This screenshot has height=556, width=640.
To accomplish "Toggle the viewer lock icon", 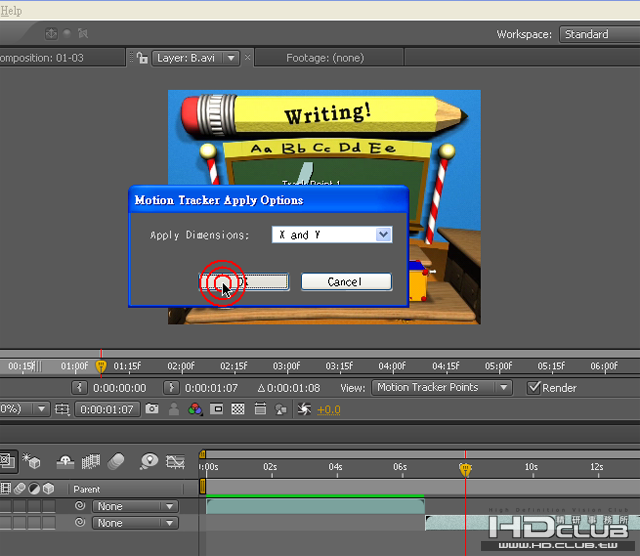I will pyautogui.click(x=142, y=58).
